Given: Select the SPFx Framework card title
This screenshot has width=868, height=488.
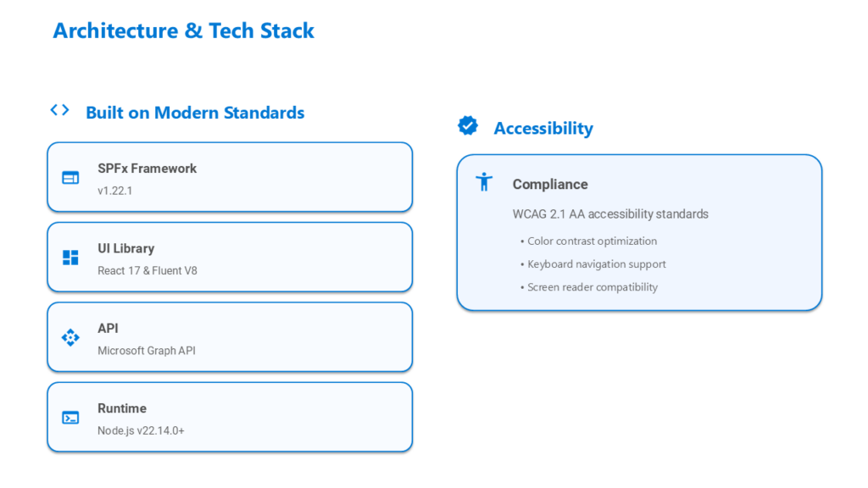Looking at the screenshot, I should point(147,169).
